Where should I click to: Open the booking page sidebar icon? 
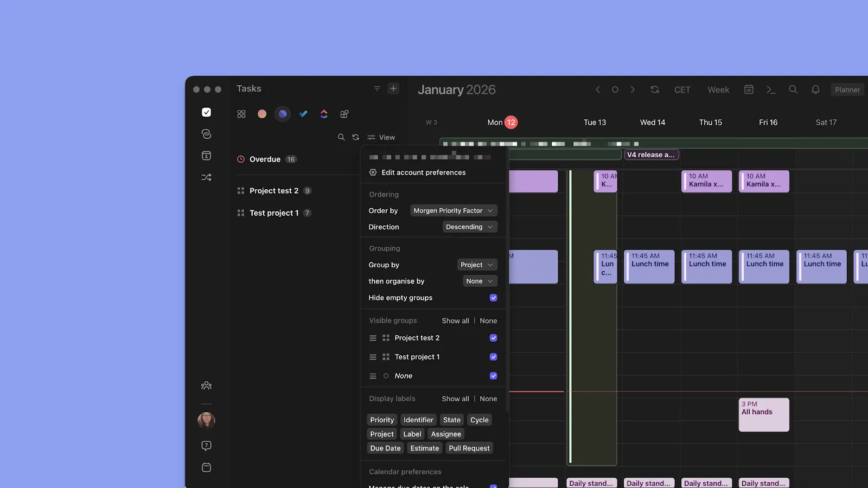[x=206, y=156]
